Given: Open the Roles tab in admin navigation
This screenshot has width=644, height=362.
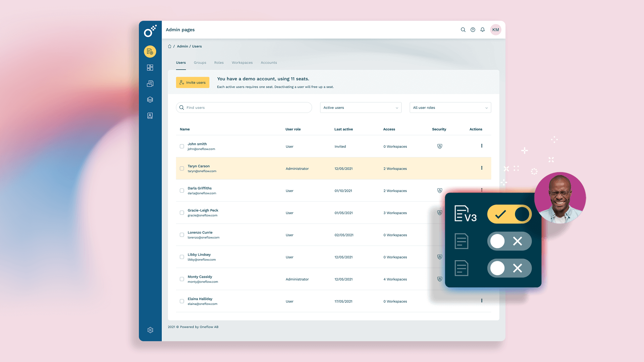Looking at the screenshot, I should tap(219, 62).
